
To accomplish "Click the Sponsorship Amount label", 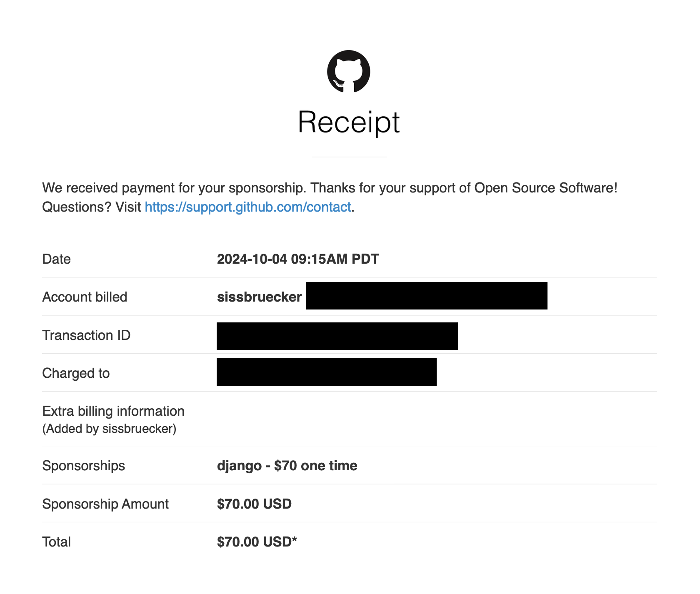I will [x=105, y=504].
